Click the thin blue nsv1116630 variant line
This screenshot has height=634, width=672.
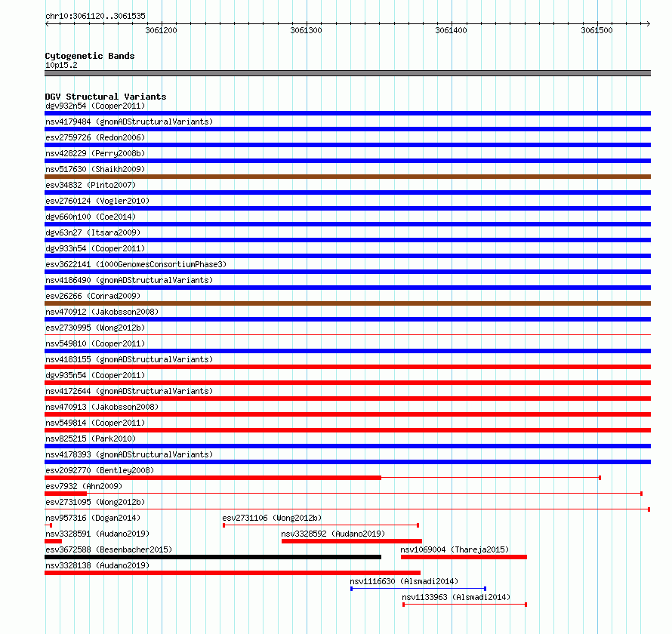click(x=418, y=589)
